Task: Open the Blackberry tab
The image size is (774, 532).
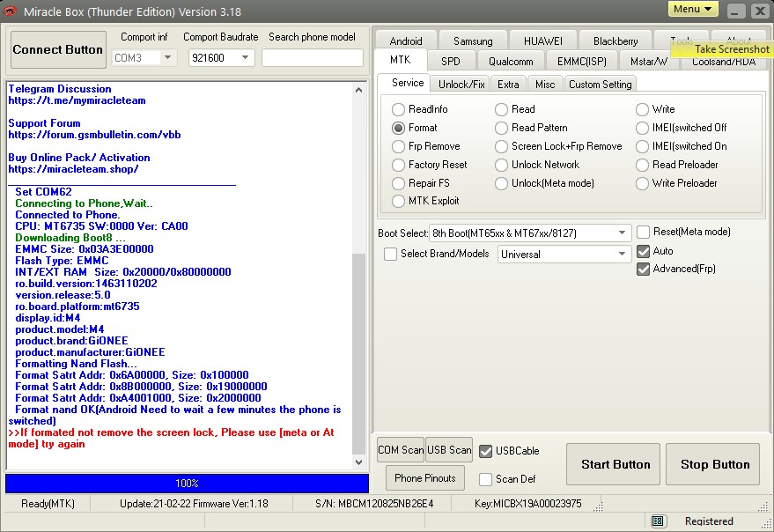Action: pyautogui.click(x=615, y=41)
